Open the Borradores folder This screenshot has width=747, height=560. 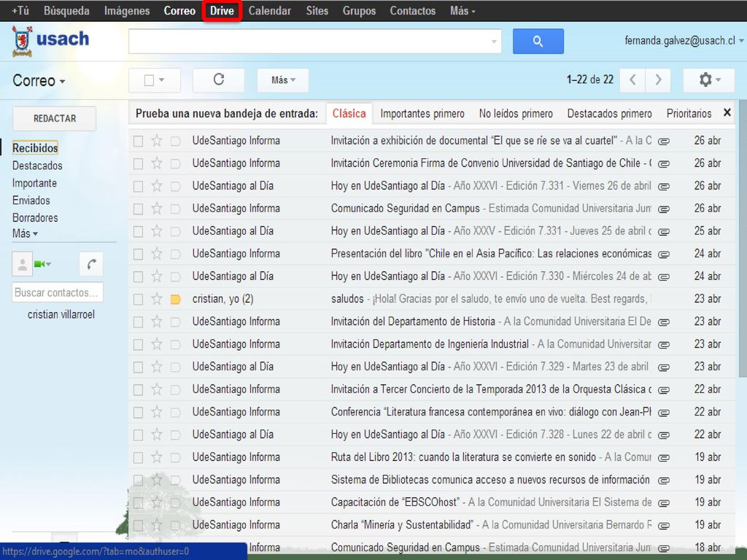click(35, 217)
